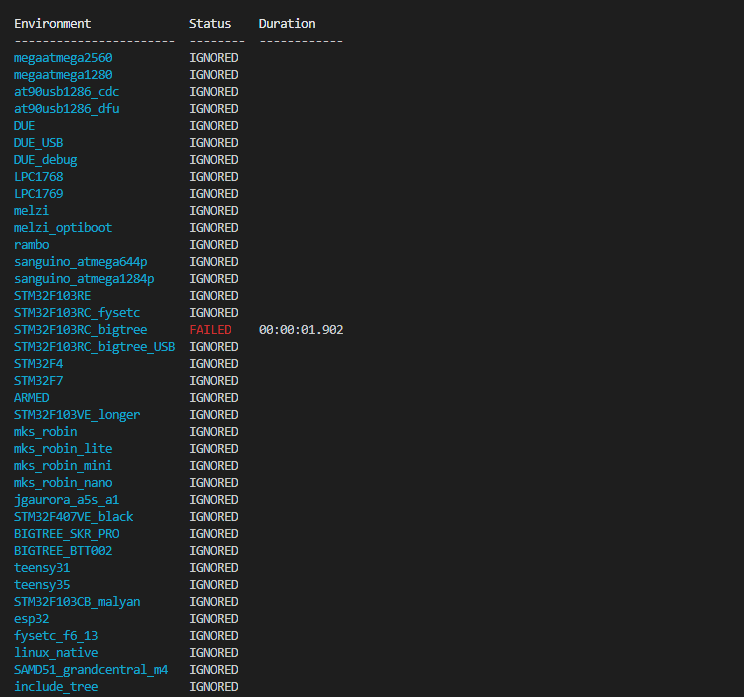Click the IGNORED status beside include_tree
This screenshot has width=744, height=697.
214,687
